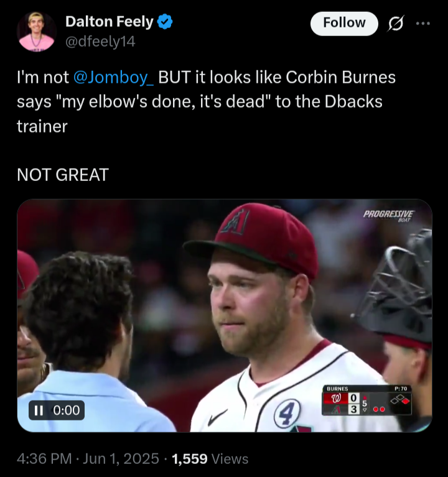Screen dimensions: 448x477
Task: Click the blue verified badge
Action: pos(165,22)
